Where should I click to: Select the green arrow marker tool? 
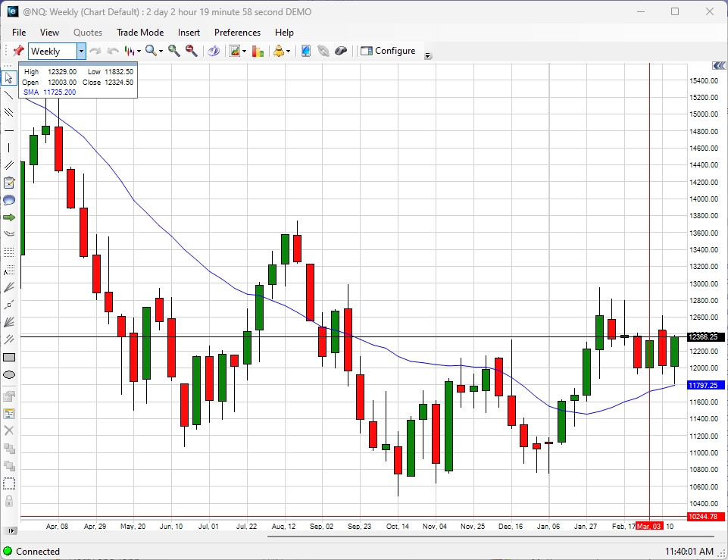click(9, 217)
